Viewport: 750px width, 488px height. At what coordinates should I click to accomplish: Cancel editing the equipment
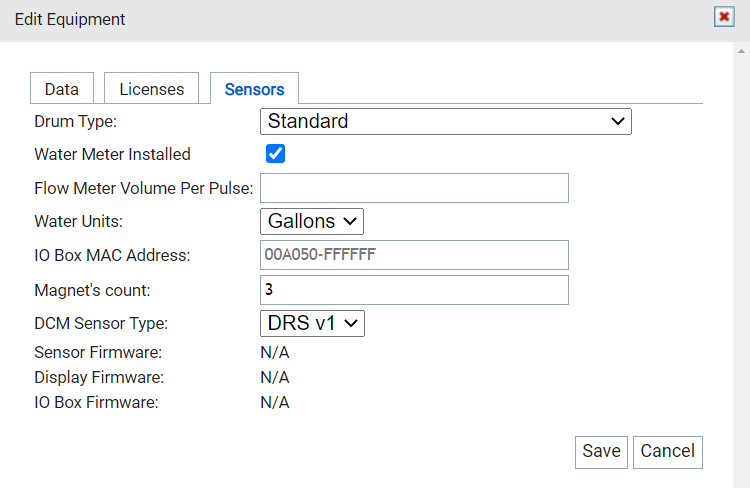(x=668, y=452)
